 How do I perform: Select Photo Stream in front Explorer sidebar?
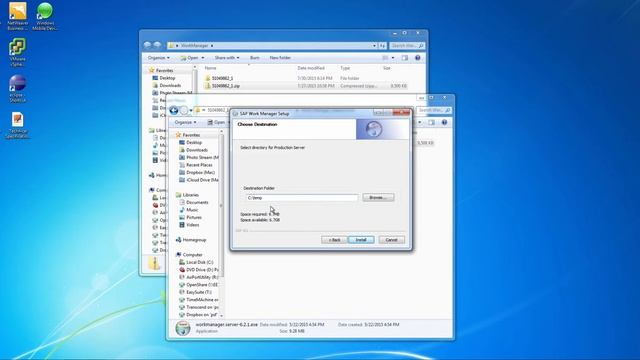pos(198,157)
